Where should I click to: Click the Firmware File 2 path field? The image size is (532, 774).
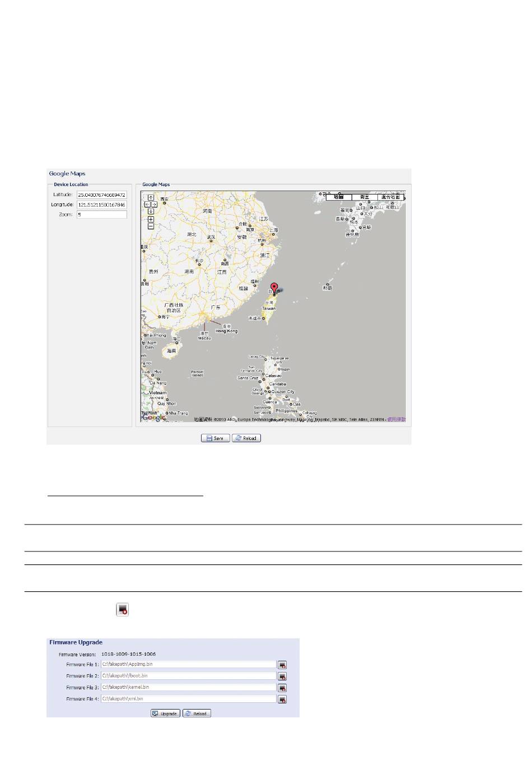click(x=189, y=676)
